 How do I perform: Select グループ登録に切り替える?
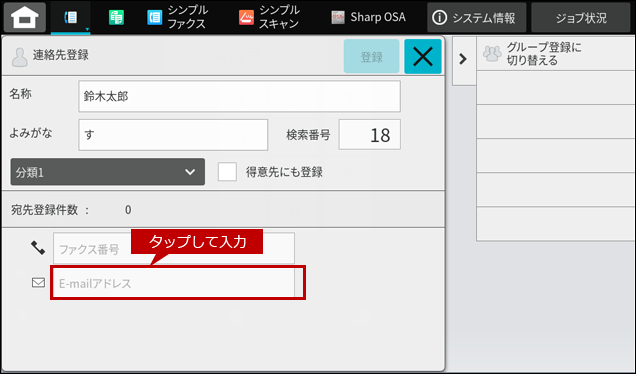(x=556, y=54)
